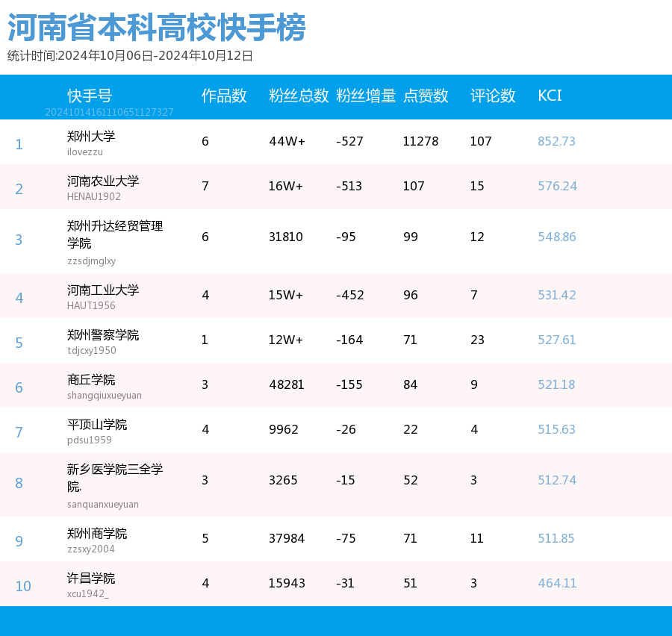672x636 pixels.
Task: Click the sanquanxueyuan account ID
Action: 103,504
